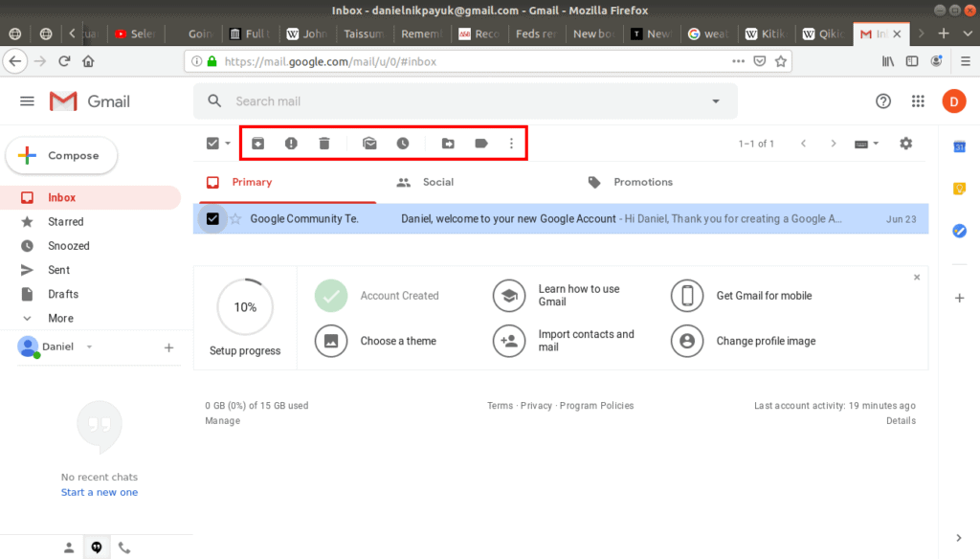Open the Inbox folder
This screenshot has width=980, height=559.
coord(62,197)
